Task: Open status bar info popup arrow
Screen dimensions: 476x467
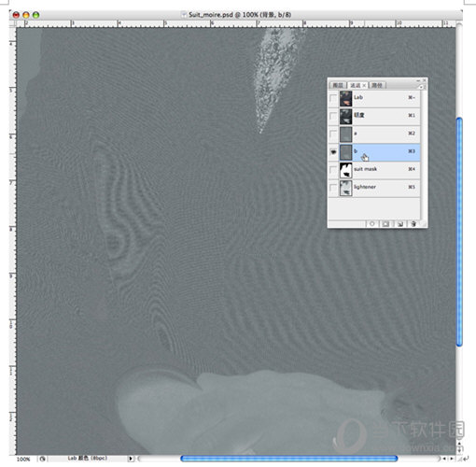Action: coord(131,459)
